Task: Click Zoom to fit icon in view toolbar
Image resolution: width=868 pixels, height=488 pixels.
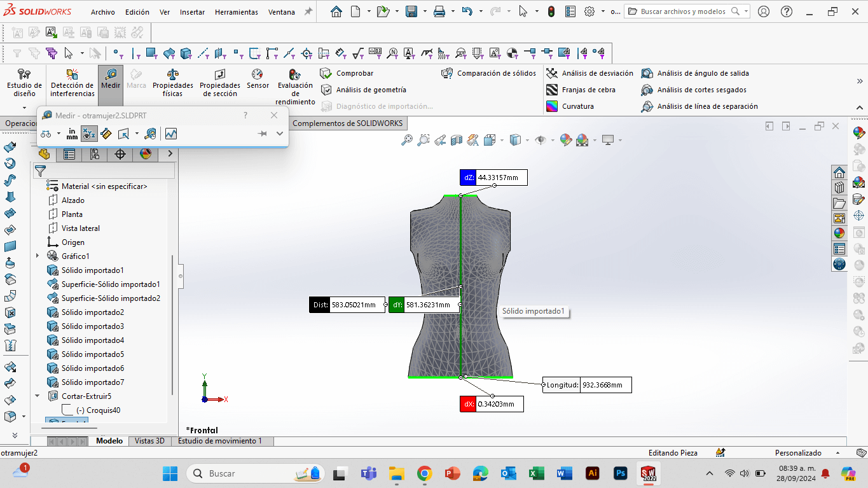Action: pos(407,140)
